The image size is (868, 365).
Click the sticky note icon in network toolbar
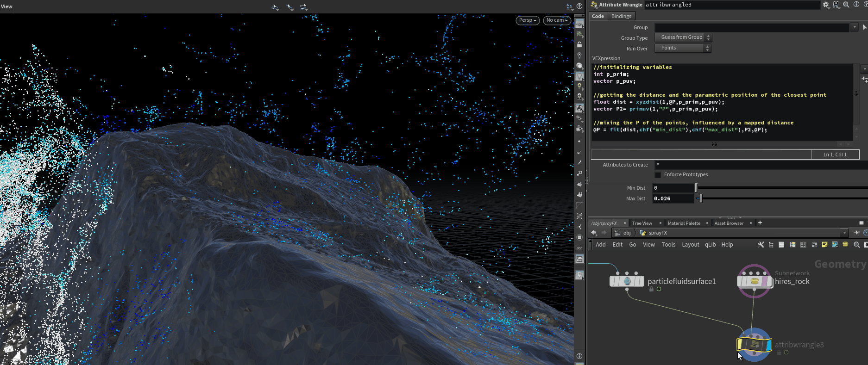click(x=824, y=245)
